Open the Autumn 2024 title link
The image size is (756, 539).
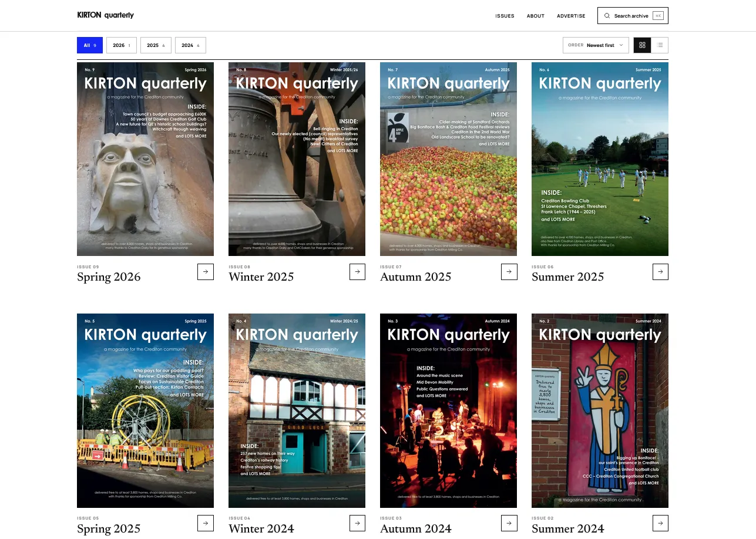(x=416, y=528)
